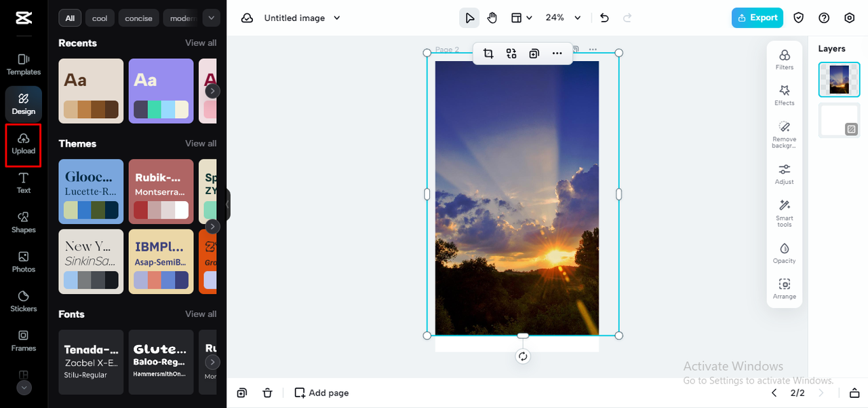Screen dimensions: 868x408
Task: Expand the style filter chips dropdown
Action: point(212,18)
